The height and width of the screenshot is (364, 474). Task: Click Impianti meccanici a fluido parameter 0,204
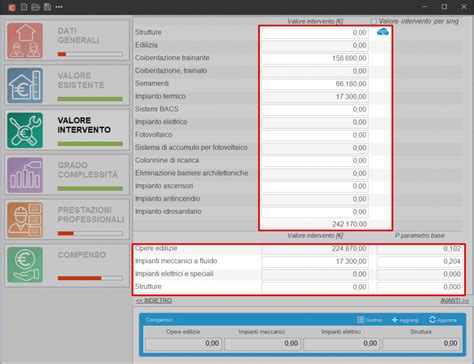click(x=420, y=262)
